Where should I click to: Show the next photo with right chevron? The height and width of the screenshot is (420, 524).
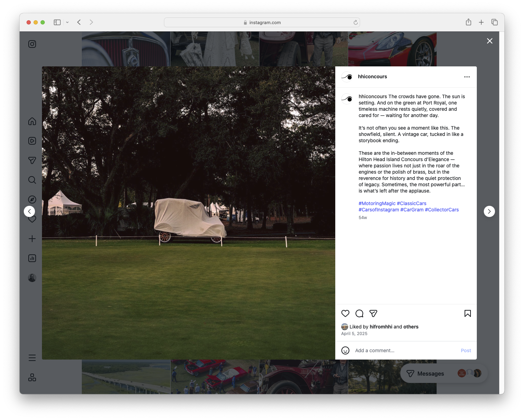[489, 211]
